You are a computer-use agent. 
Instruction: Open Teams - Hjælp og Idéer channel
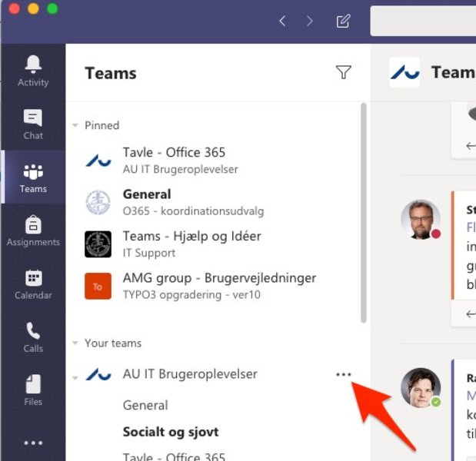coord(215,244)
